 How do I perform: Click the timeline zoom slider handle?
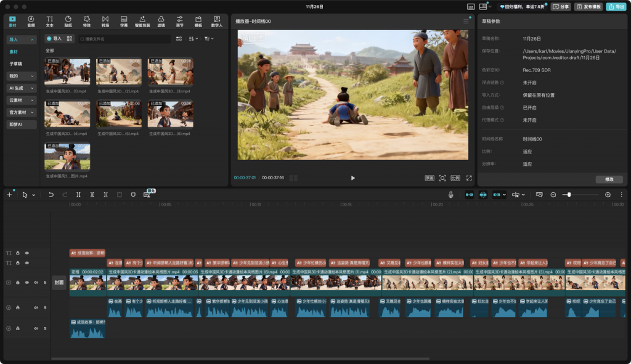(x=569, y=195)
